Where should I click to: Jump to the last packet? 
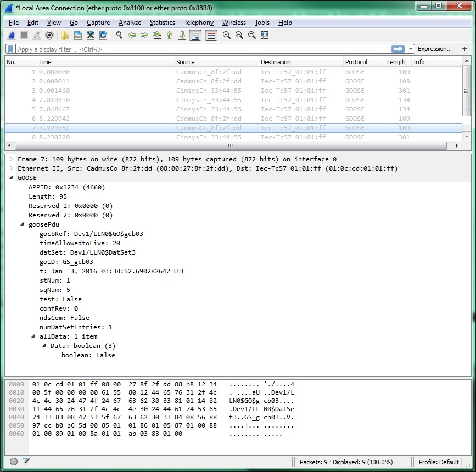pos(182,35)
